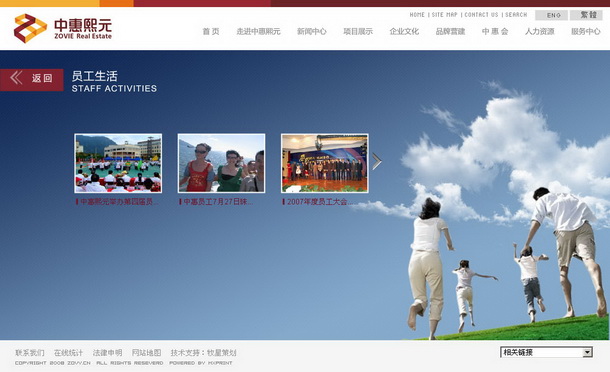Open the sports event thumbnail photo
Screen dimensions: 610x372
click(x=118, y=163)
